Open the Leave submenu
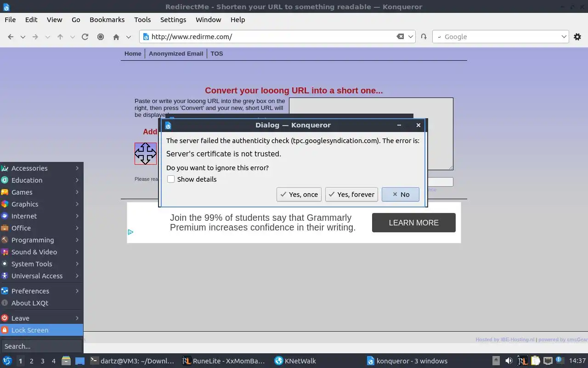Screen dimensions: 588x368 [x=41, y=318]
